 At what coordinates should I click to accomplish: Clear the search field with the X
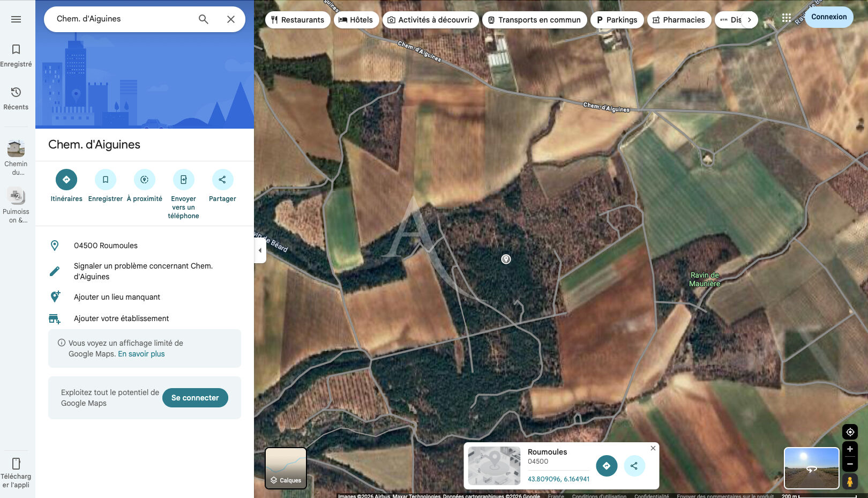pyautogui.click(x=231, y=19)
